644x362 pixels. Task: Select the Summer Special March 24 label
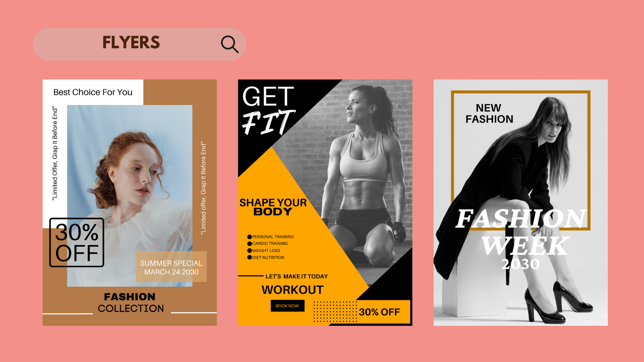[171, 267]
